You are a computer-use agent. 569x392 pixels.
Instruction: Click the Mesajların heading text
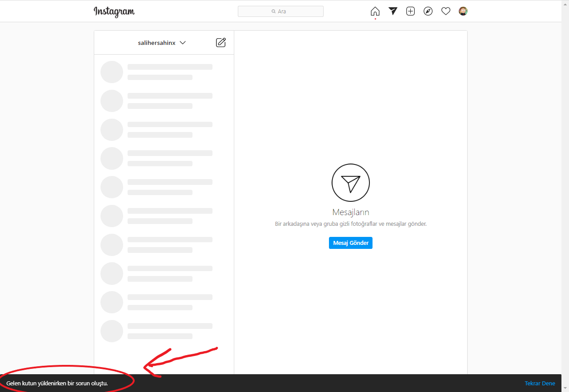coord(351,212)
